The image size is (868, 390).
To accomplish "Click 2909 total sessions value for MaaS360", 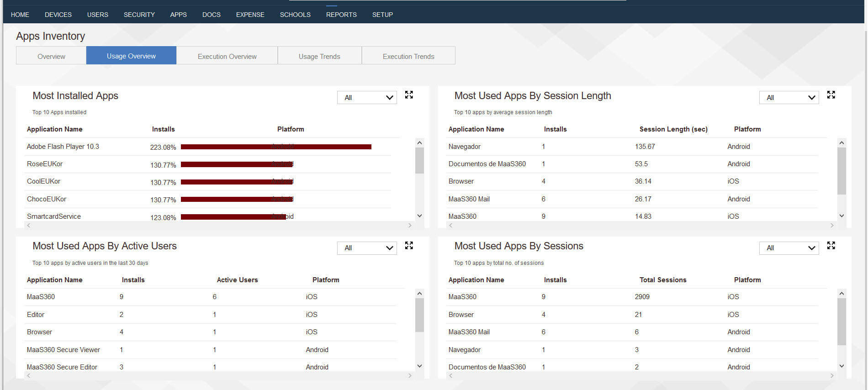I will [x=642, y=297].
